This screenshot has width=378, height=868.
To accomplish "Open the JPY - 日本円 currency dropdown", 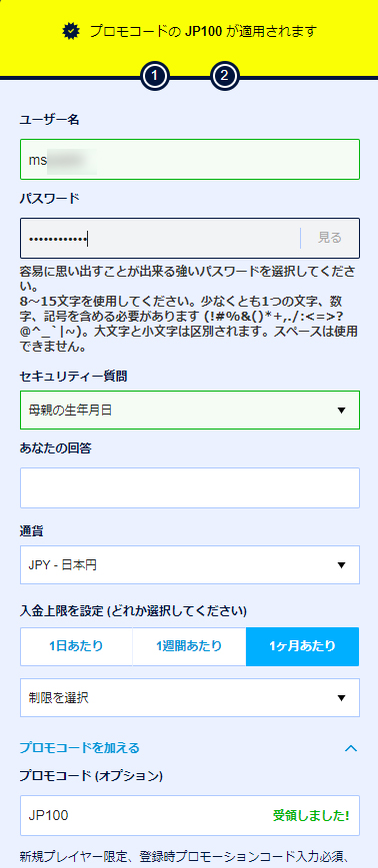I will [x=190, y=565].
